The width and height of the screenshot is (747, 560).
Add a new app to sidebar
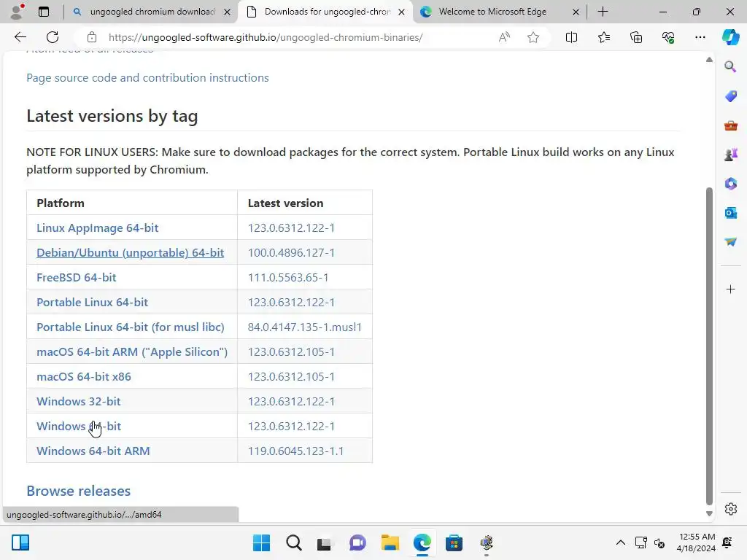730,289
